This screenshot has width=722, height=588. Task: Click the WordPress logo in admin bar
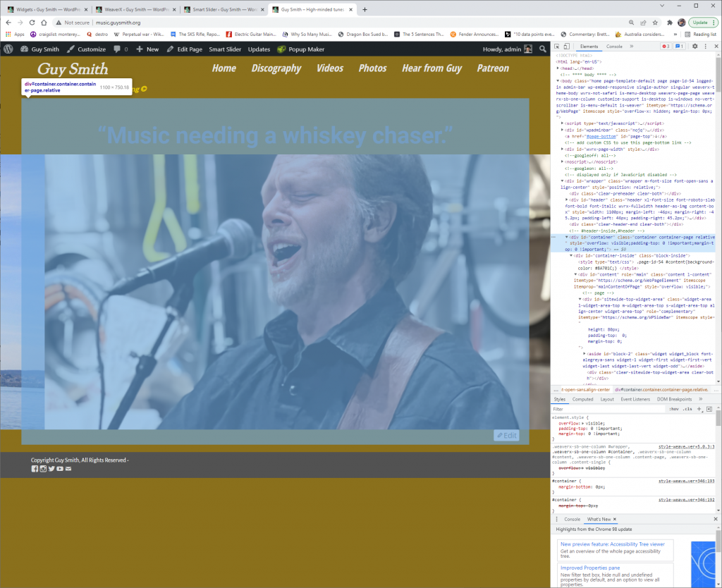[x=8, y=49]
